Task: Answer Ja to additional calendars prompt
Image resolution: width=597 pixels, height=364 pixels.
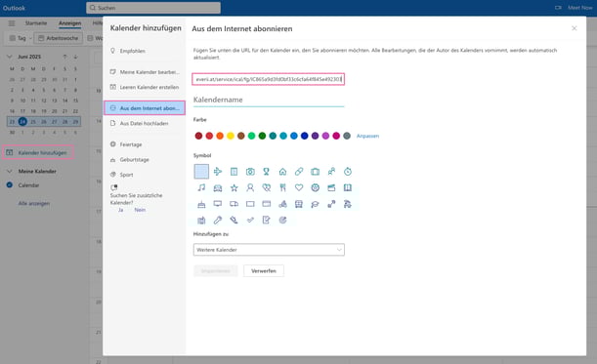Action: (121, 210)
